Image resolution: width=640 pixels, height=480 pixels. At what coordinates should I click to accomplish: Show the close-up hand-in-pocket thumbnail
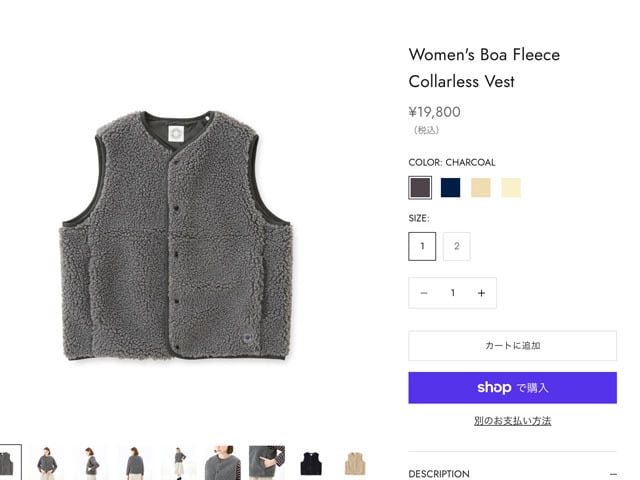(267, 463)
